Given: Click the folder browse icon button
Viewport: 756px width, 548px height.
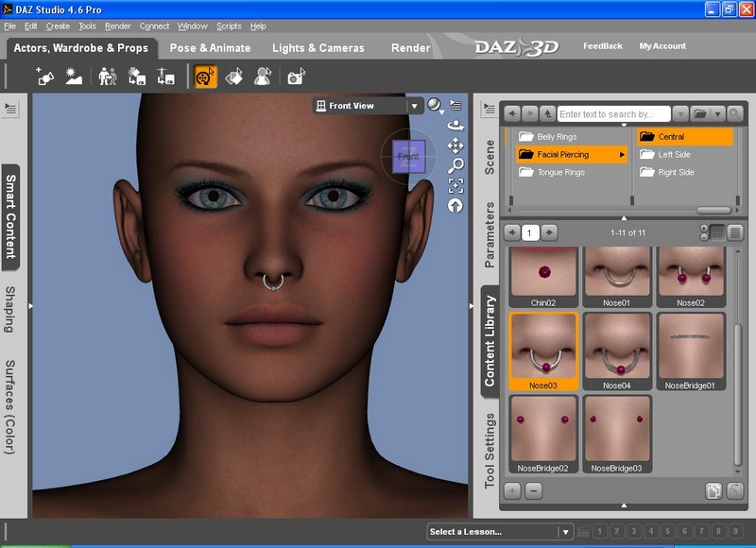Looking at the screenshot, I should (700, 114).
